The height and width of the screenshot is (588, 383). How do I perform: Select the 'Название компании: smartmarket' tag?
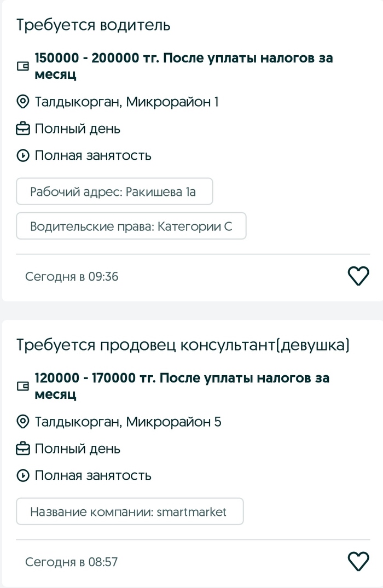click(x=129, y=512)
